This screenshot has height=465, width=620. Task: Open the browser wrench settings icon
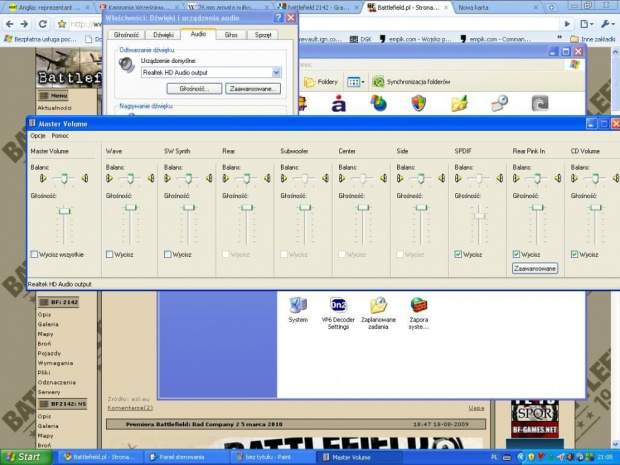tap(607, 24)
